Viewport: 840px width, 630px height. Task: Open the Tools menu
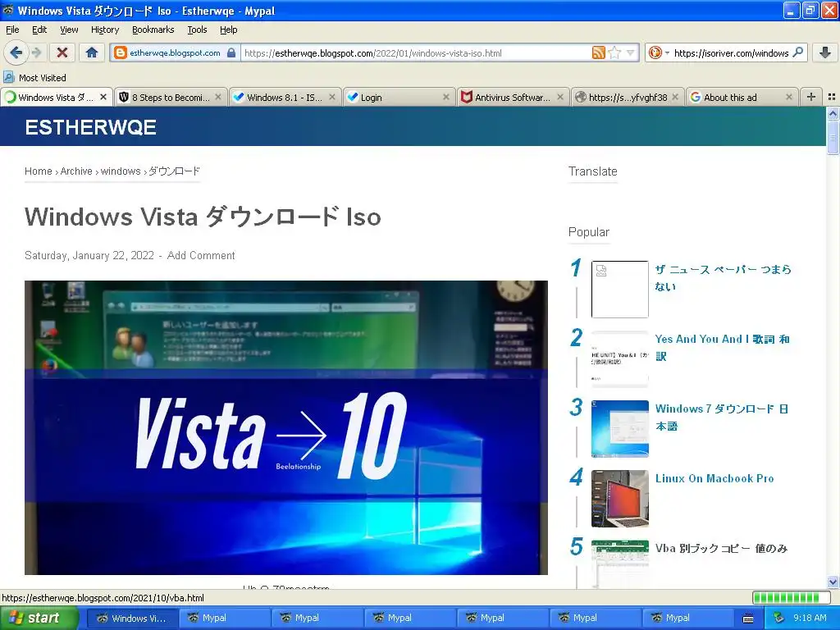pos(197,30)
